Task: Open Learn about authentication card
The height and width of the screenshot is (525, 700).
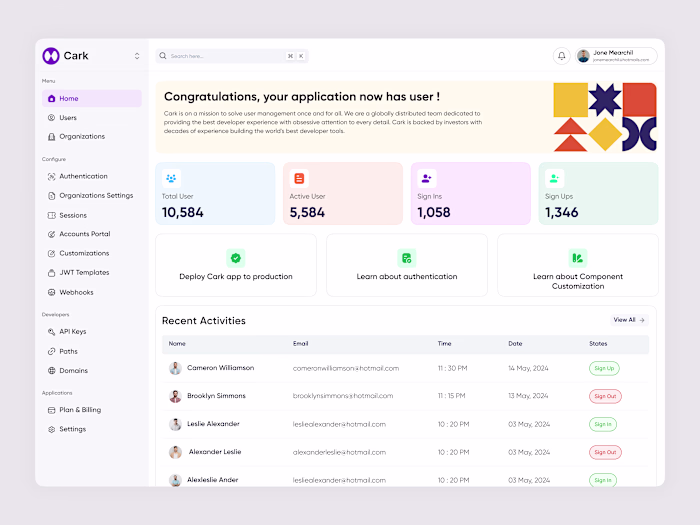Action: (407, 265)
